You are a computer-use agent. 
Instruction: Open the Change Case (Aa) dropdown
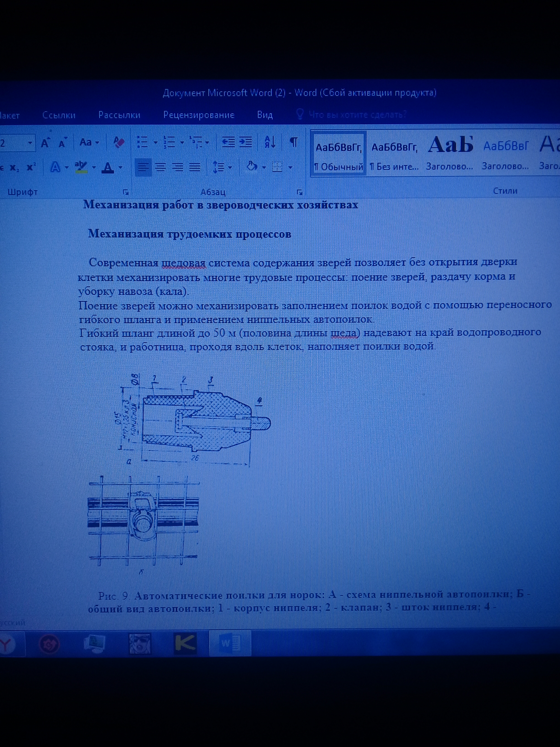click(89, 142)
